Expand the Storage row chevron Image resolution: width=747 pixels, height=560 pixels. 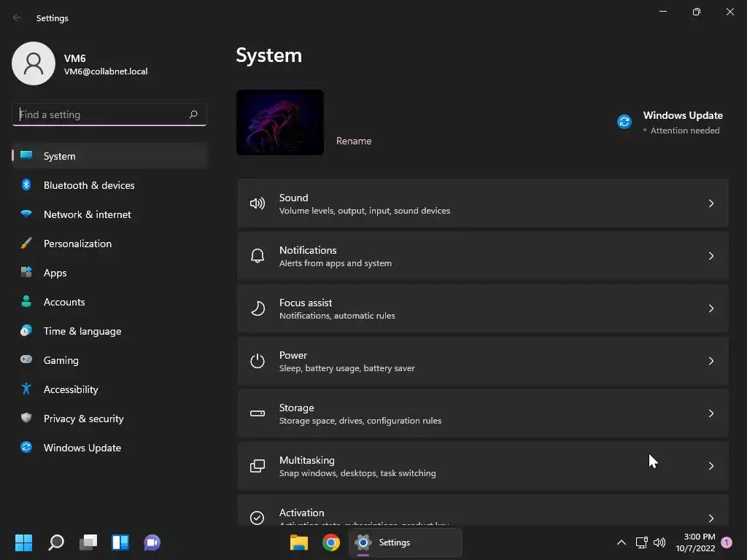pos(711,413)
